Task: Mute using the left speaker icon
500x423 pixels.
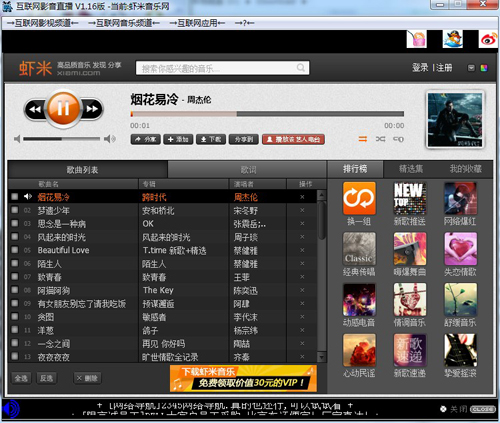Action: pyautogui.click(x=17, y=139)
